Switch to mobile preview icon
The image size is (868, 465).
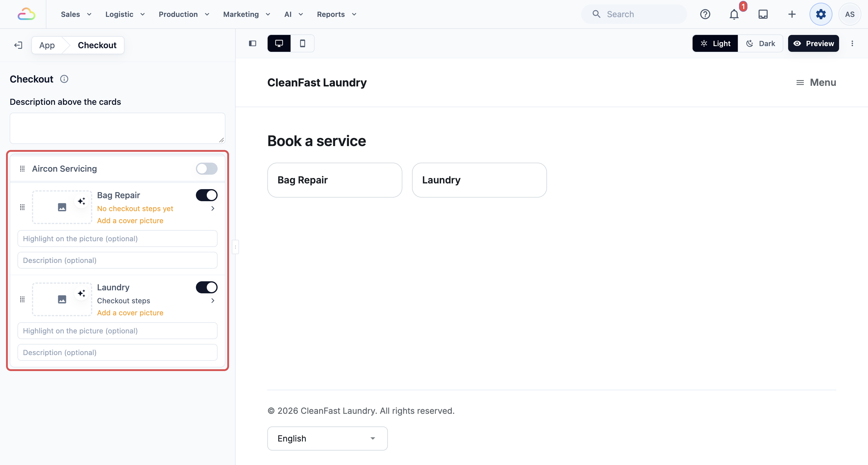click(302, 43)
